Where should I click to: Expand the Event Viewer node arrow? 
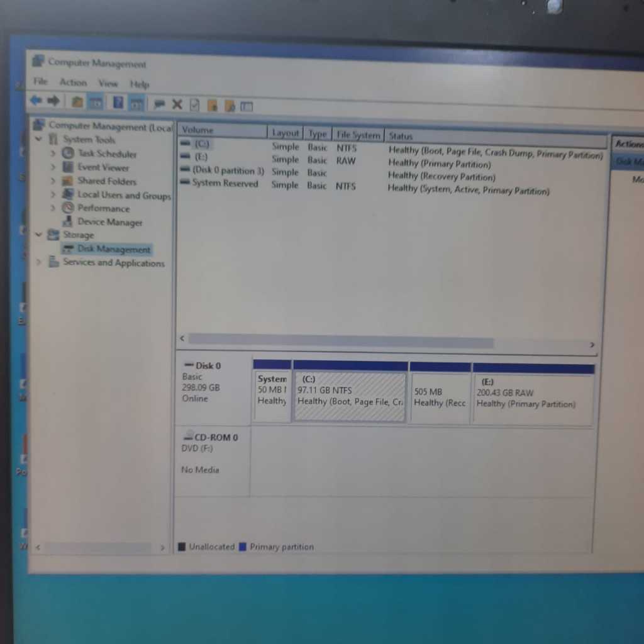coord(53,167)
